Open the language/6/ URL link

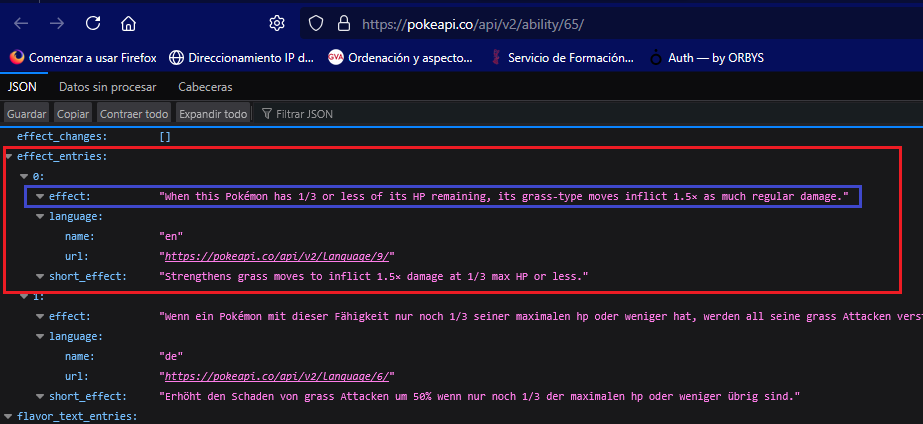click(279, 376)
